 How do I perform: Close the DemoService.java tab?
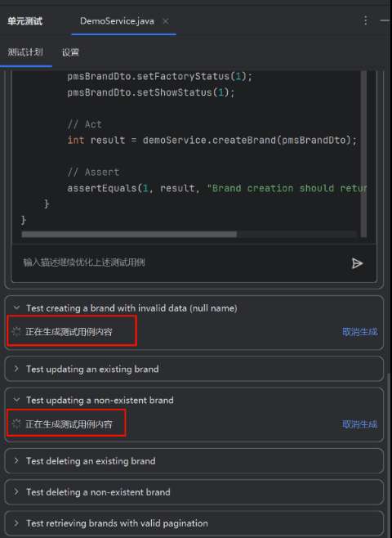[x=166, y=21]
